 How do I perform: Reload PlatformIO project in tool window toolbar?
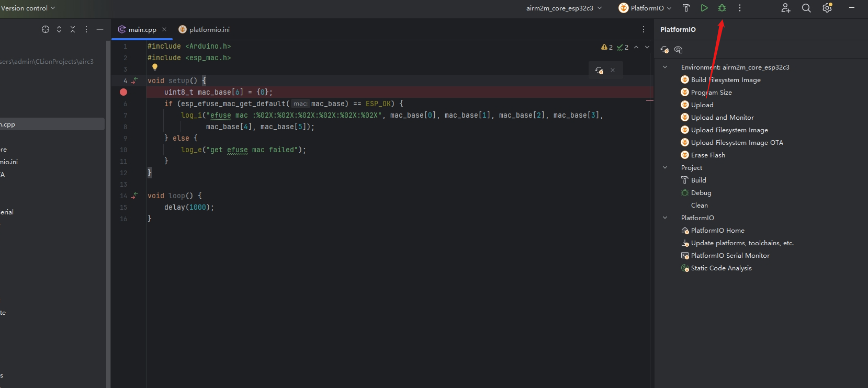[x=664, y=50]
